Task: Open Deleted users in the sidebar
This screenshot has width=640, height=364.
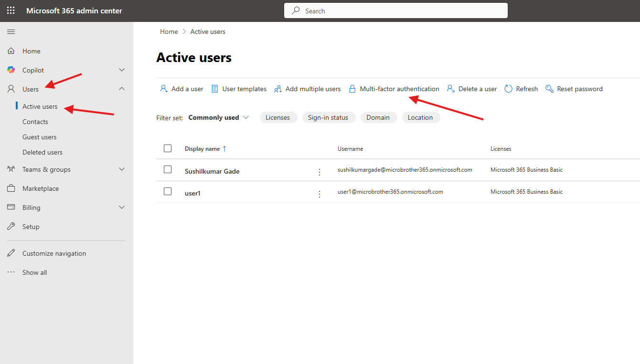Action: [43, 152]
